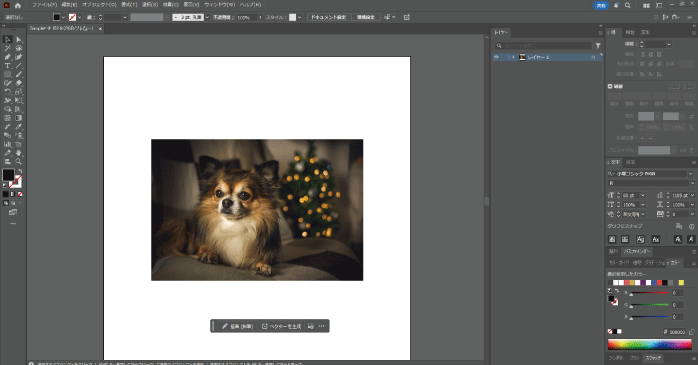The width and height of the screenshot is (698, 365).
Task: Select the Gradient tool
Action: 19,118
